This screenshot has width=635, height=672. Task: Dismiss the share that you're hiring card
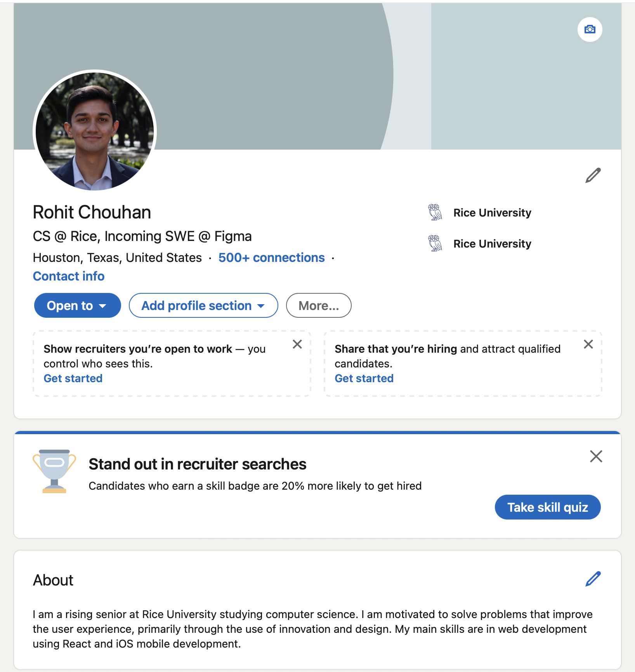click(588, 344)
